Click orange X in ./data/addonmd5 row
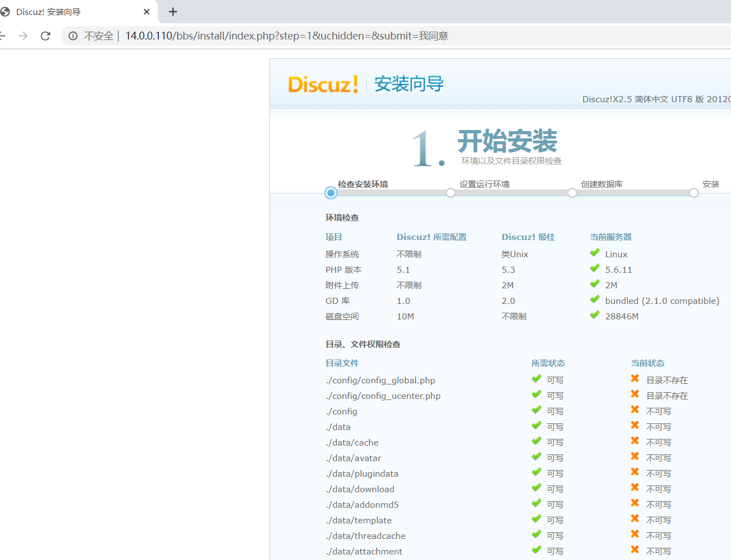 tap(635, 503)
